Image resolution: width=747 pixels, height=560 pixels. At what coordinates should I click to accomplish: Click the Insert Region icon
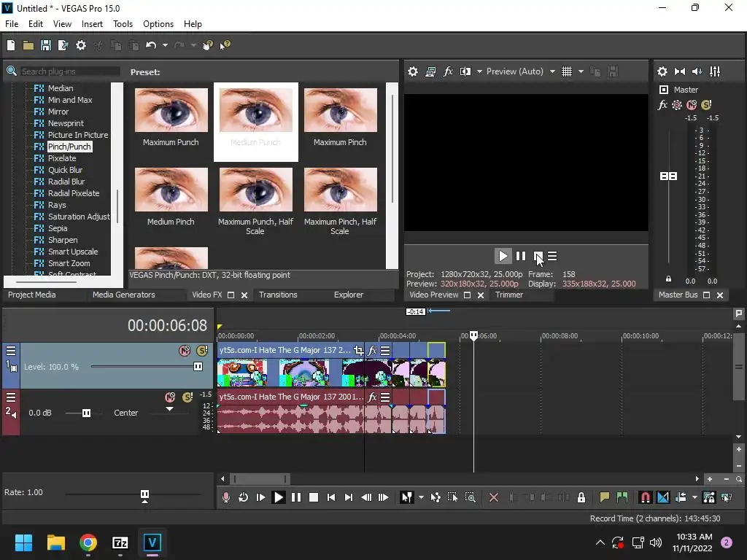coord(622,497)
